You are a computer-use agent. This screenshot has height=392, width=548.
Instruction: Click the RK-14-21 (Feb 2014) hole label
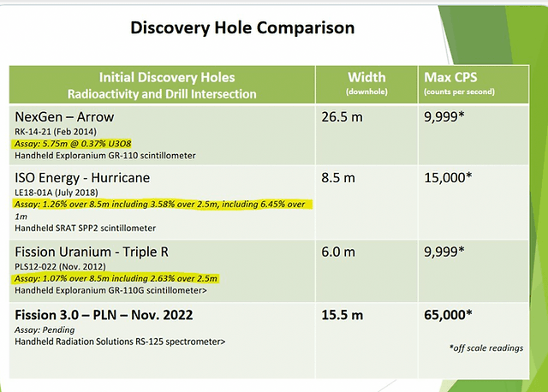pyautogui.click(x=56, y=132)
